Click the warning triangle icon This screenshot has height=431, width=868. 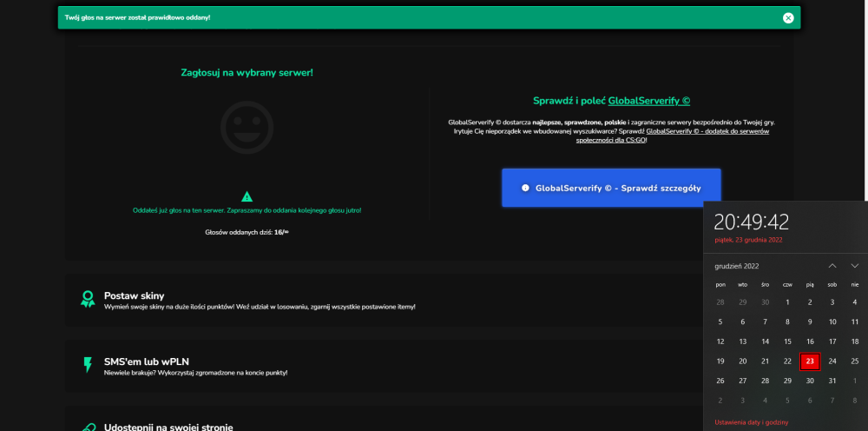pyautogui.click(x=247, y=196)
